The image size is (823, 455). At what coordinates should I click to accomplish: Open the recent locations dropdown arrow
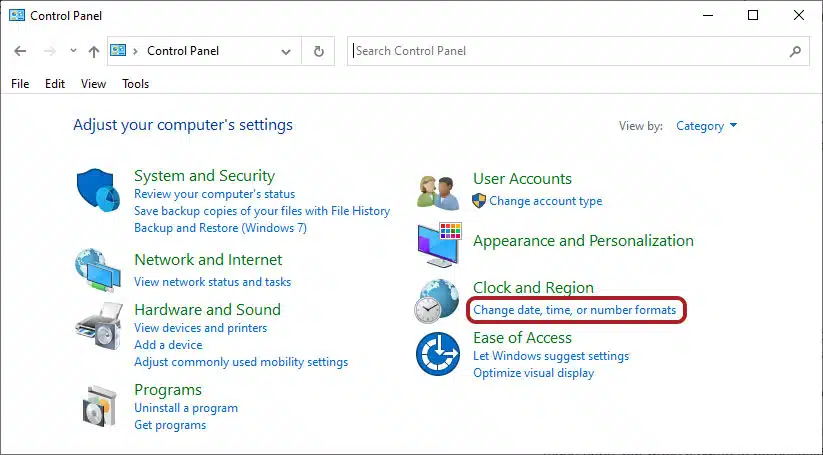click(x=73, y=51)
